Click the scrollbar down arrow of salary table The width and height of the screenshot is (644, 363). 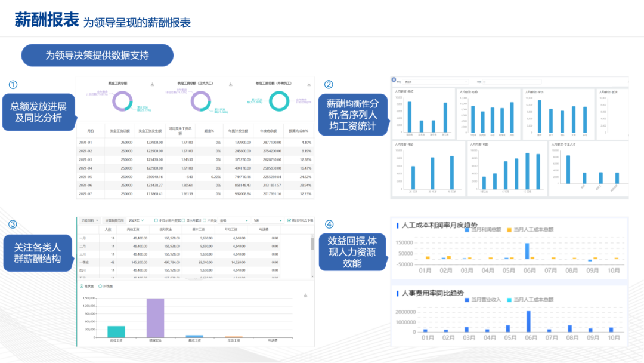tap(312, 276)
